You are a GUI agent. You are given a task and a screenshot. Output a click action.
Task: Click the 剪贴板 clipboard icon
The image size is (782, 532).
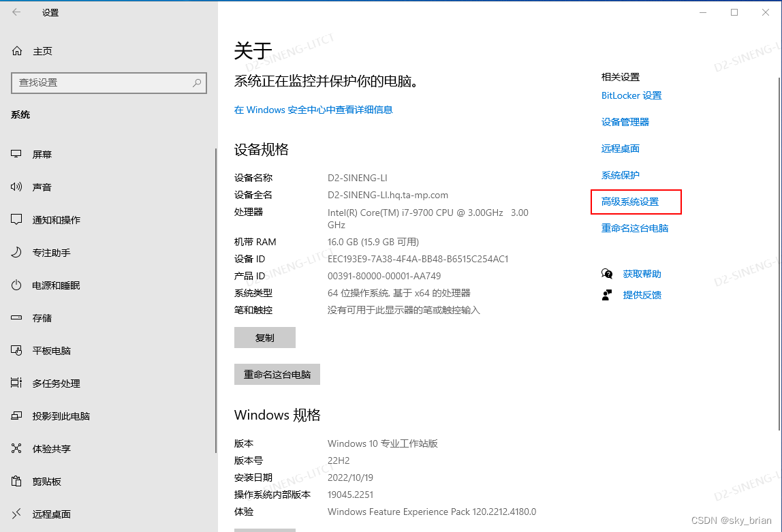(16, 481)
